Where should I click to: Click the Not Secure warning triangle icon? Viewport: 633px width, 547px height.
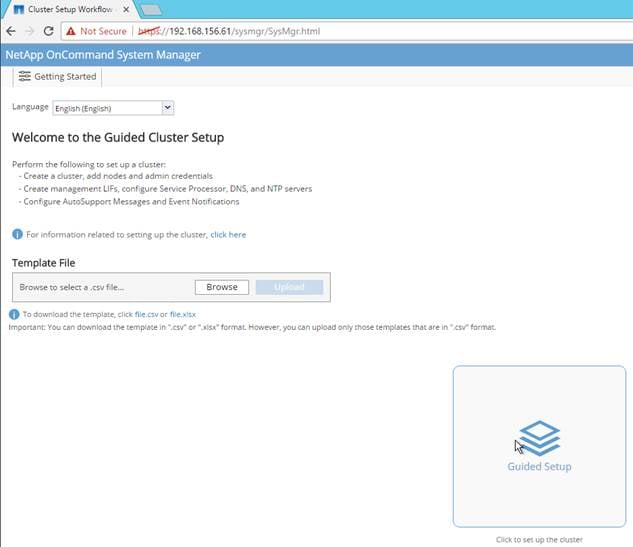coord(71,31)
